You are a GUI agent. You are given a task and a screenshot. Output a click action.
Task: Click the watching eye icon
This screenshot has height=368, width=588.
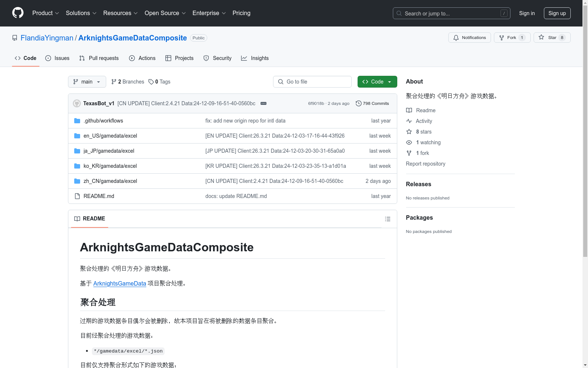point(409,142)
